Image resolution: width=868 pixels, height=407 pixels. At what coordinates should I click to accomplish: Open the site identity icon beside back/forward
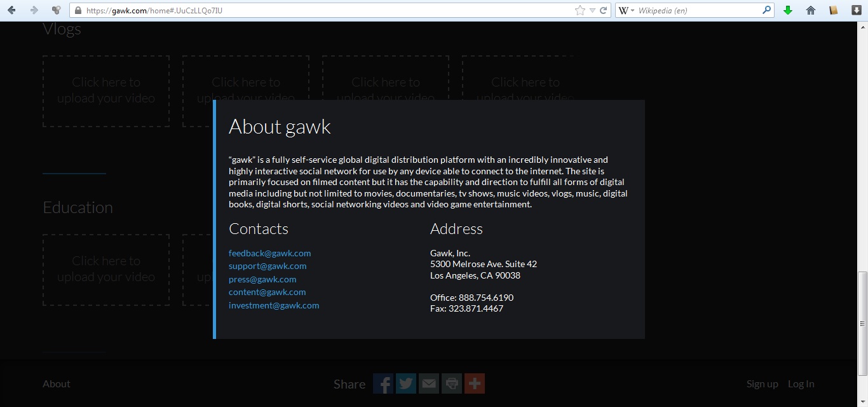tap(57, 10)
